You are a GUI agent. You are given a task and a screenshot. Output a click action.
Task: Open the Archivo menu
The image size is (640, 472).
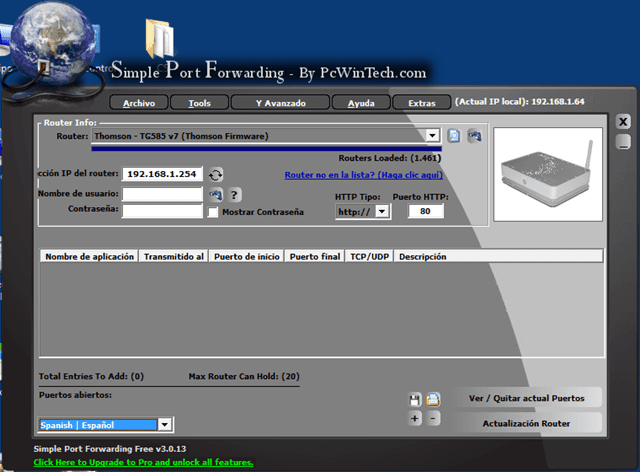138,103
